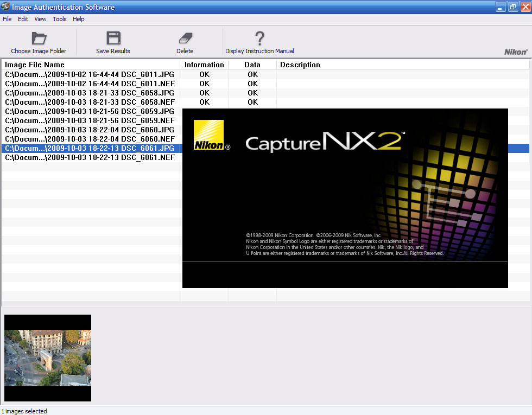Viewport: 532px width, 415px height.
Task: Click the '1 images selected' status text
Action: 24,411
